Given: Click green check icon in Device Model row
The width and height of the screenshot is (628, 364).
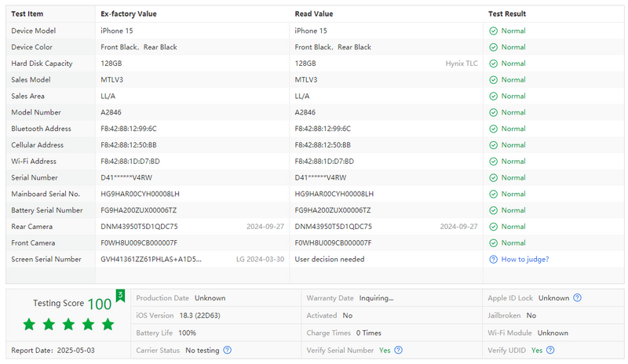Looking at the screenshot, I should pos(494,31).
